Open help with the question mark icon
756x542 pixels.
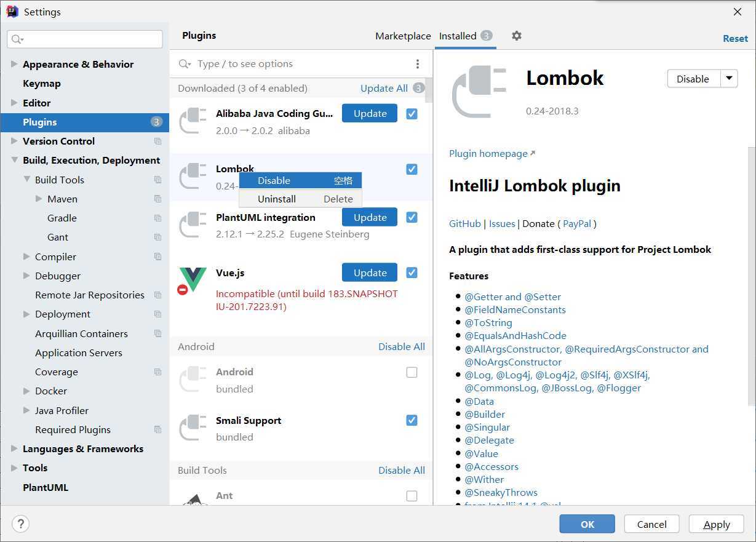click(x=21, y=524)
